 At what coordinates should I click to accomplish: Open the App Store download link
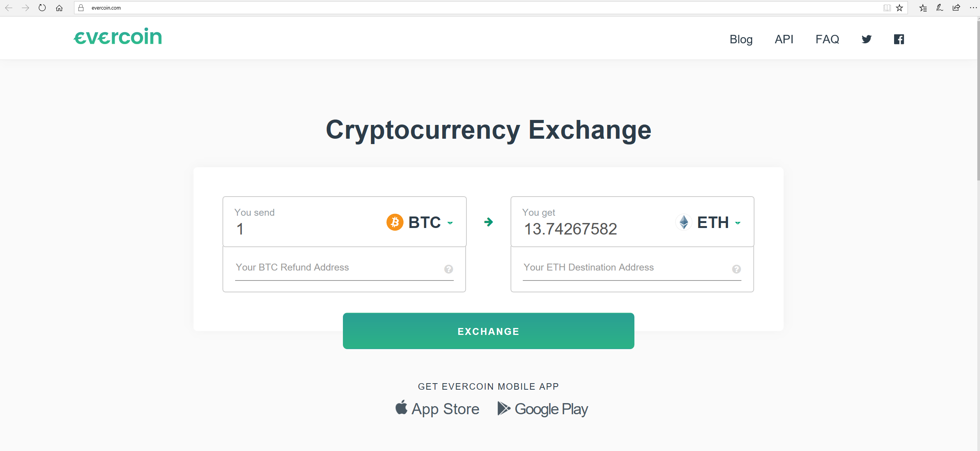point(437,409)
